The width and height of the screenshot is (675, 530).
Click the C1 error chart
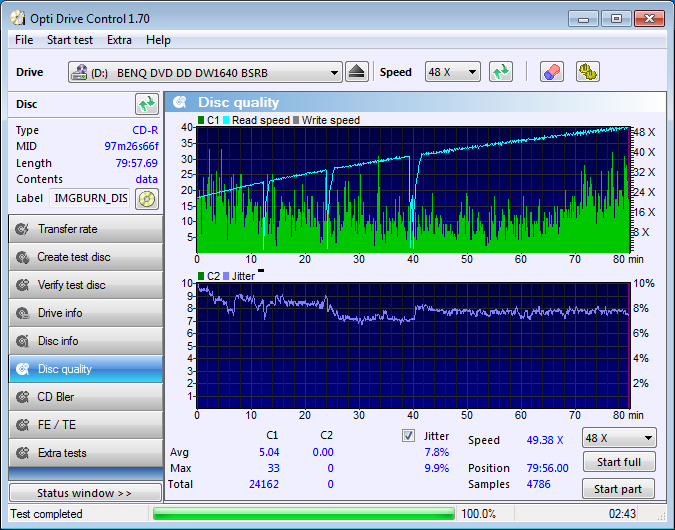(413, 189)
